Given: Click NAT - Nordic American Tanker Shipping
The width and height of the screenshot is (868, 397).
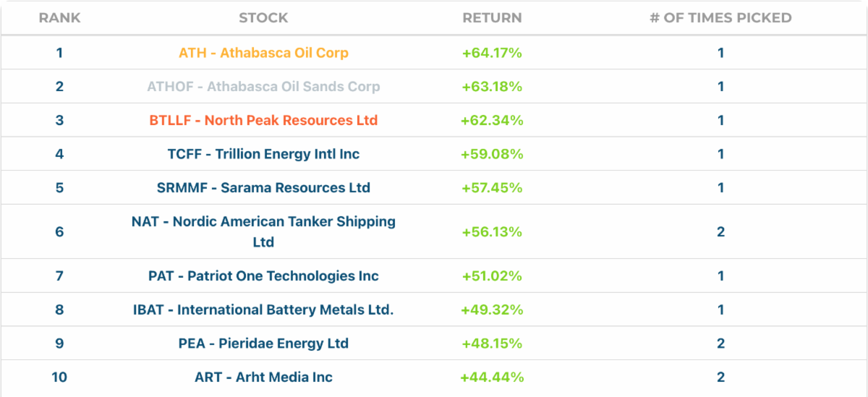Looking at the screenshot, I should tap(263, 222).
